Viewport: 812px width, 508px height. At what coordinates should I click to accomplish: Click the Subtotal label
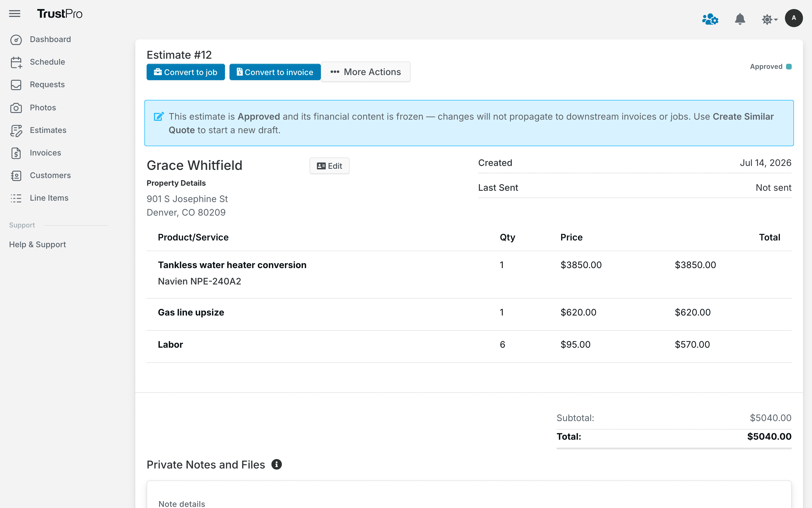[575, 418]
